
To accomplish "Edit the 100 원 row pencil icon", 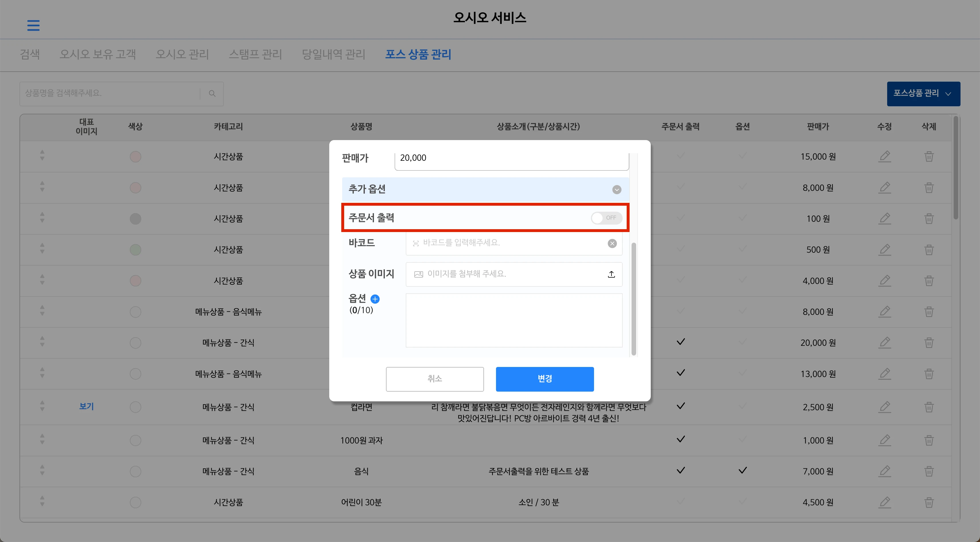I will [x=885, y=219].
